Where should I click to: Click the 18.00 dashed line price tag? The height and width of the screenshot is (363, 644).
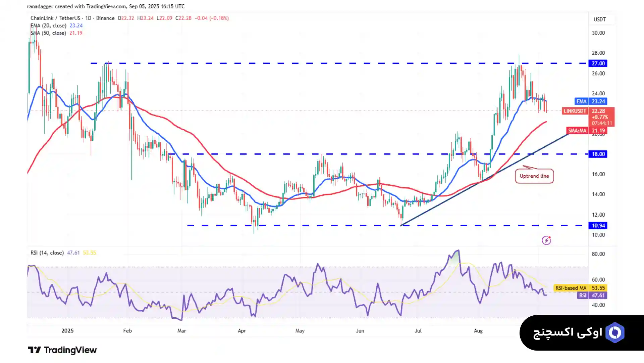coord(598,154)
